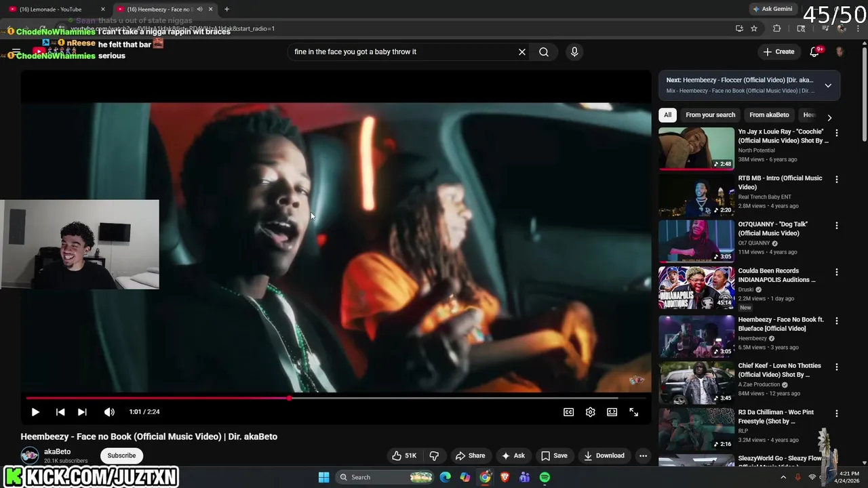Open YouTube account avatar menu
The height and width of the screenshot is (488, 868).
tap(840, 52)
